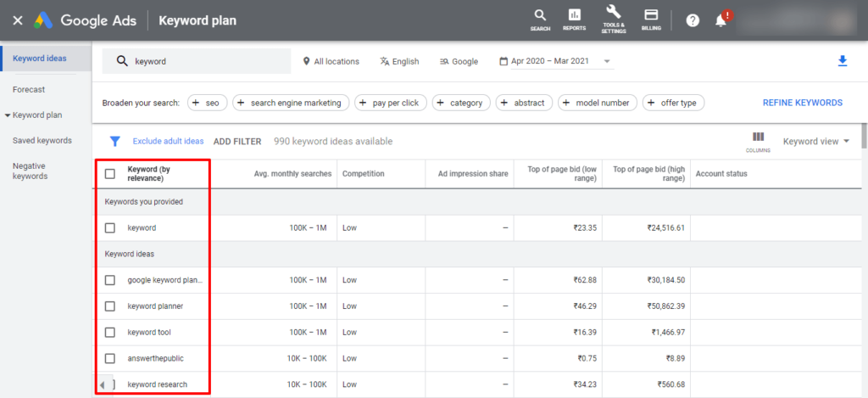Add 'offer type' suggestion chip
Image resolution: width=868 pixels, height=398 pixels.
pyautogui.click(x=673, y=103)
